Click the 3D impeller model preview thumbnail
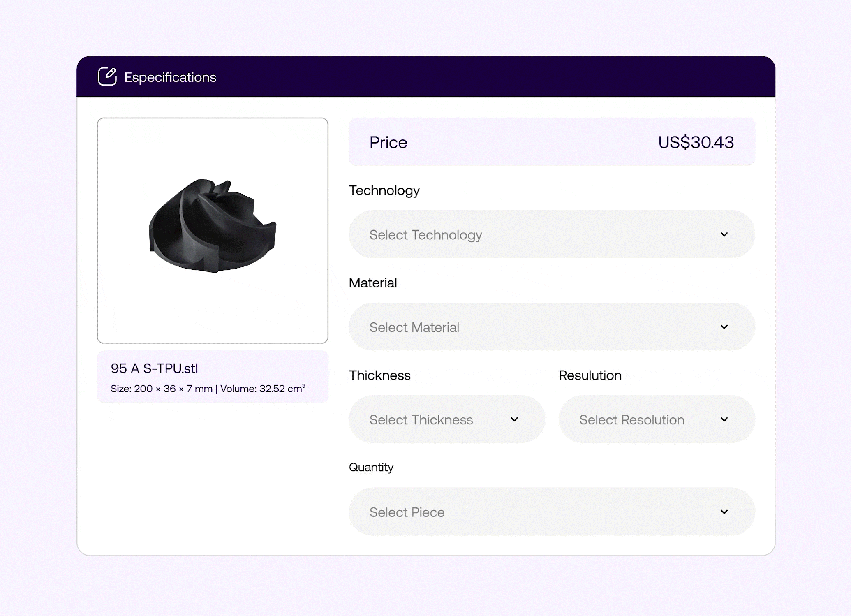Screen dimensions: 851x616 pos(213,230)
